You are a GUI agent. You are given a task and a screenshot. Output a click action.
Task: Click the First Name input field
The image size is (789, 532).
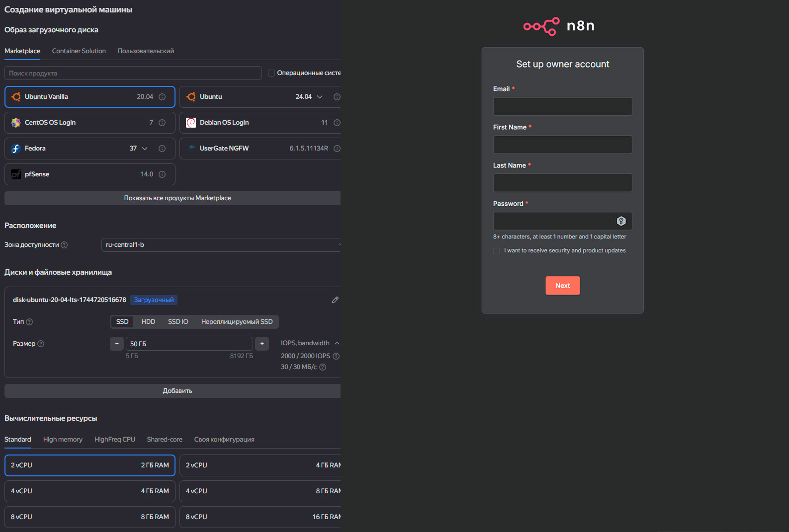[562, 145]
